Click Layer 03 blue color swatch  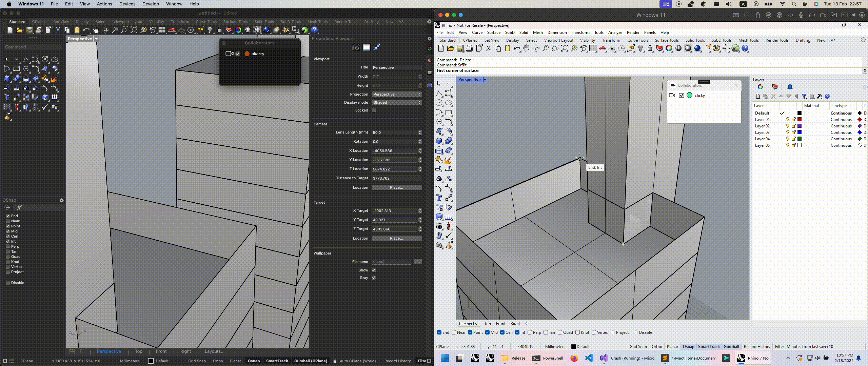800,133
